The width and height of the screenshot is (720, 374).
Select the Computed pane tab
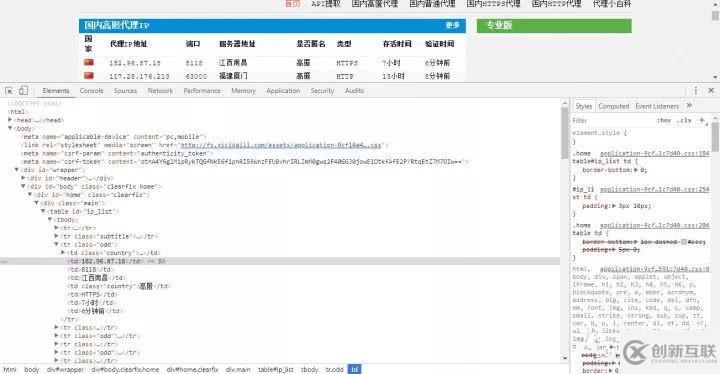pyautogui.click(x=613, y=106)
